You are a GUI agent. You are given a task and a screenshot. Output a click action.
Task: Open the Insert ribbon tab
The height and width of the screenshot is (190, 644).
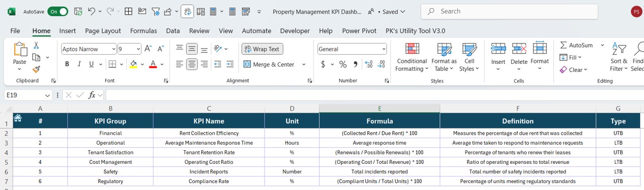(67, 31)
